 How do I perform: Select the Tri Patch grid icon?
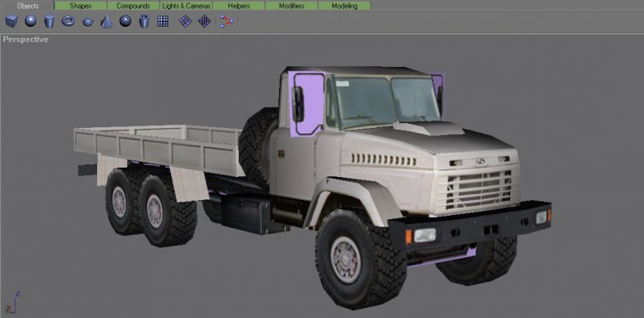click(204, 21)
